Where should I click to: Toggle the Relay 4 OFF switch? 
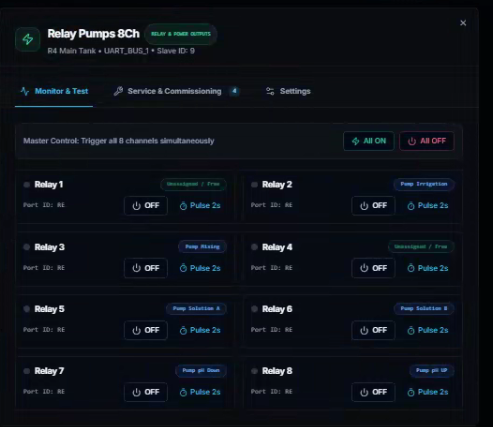pos(373,268)
